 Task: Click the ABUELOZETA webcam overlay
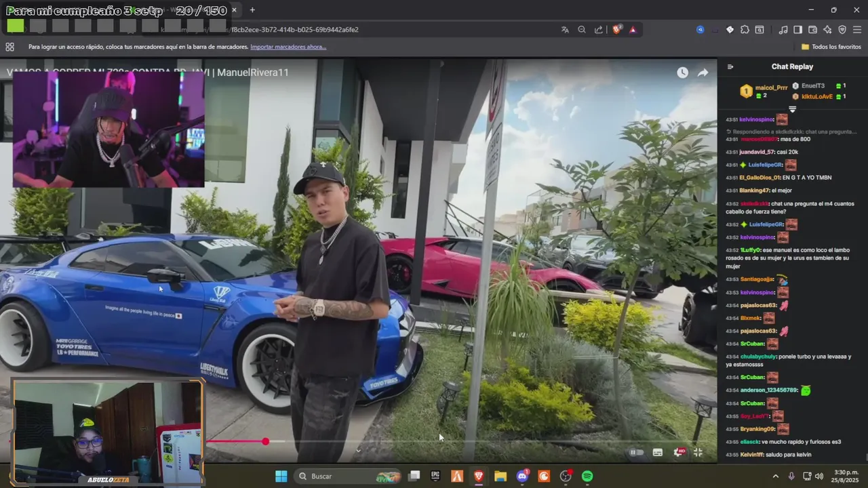108,432
